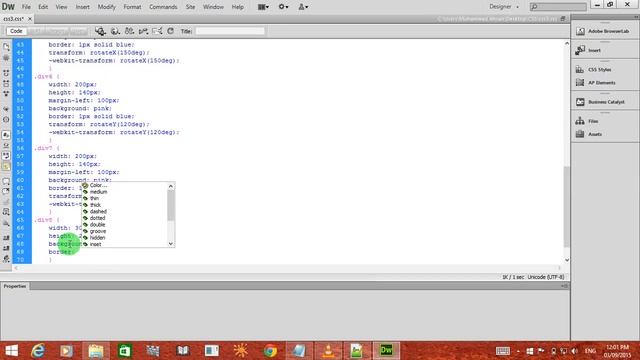Switch to Code view
Image resolution: width=640 pixels, height=360 pixels.
(16, 31)
